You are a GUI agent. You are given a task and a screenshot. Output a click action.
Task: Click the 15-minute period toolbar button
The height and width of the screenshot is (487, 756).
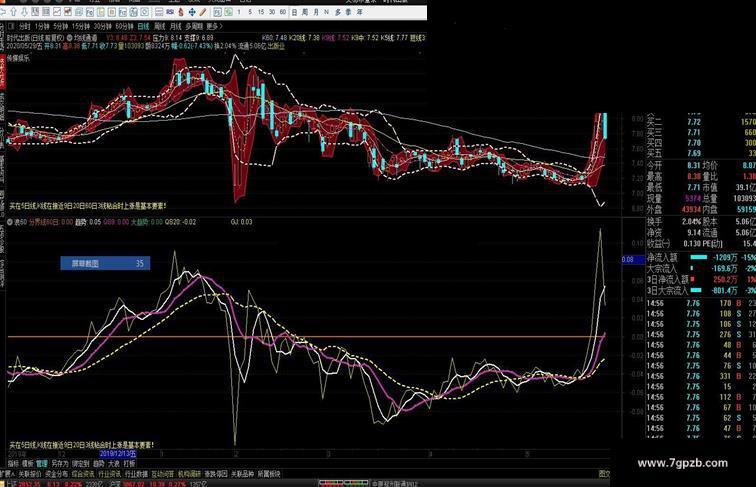(x=261, y=12)
